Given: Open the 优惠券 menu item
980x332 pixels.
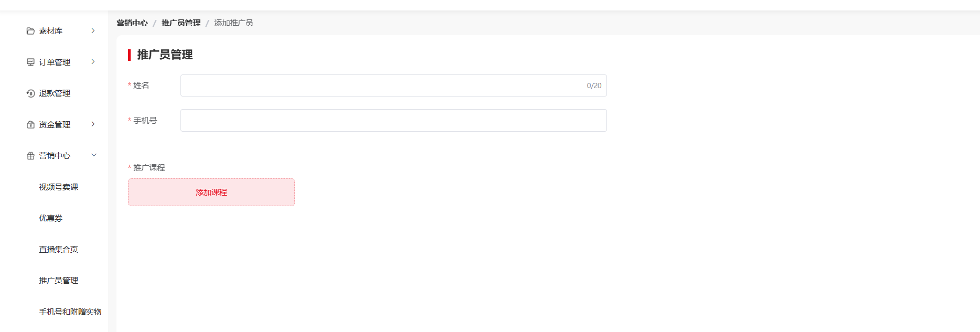Looking at the screenshot, I should pos(50,218).
